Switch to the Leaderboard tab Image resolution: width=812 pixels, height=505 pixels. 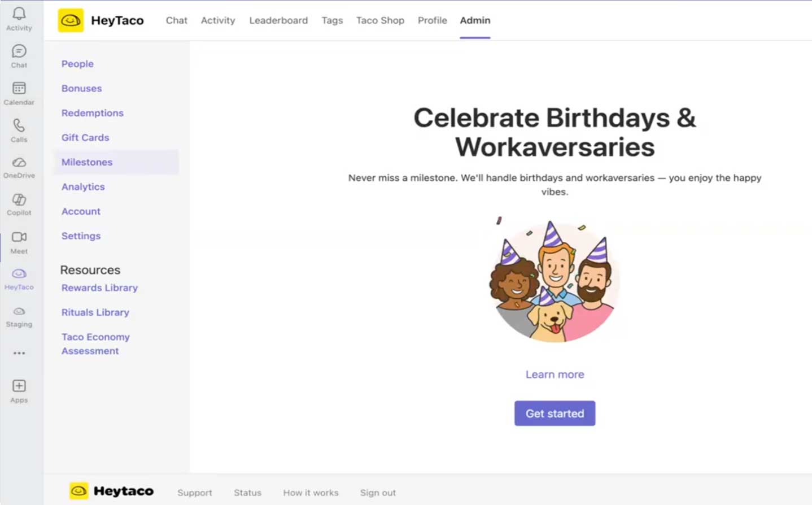click(x=278, y=20)
